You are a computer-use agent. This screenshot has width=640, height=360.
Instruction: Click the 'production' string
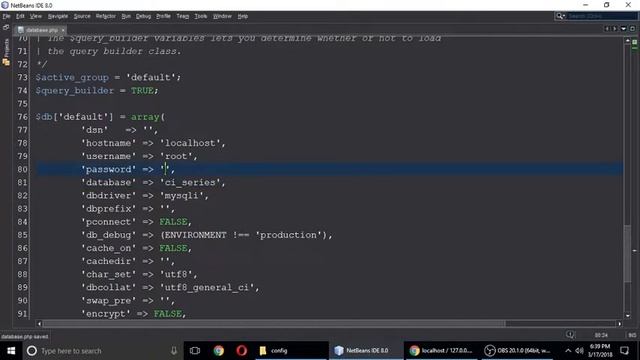pos(288,235)
